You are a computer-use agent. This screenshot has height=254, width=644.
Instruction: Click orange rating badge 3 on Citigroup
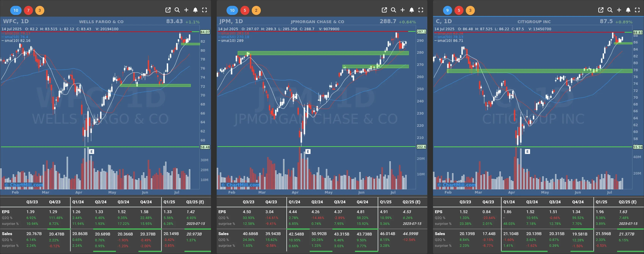470,10
